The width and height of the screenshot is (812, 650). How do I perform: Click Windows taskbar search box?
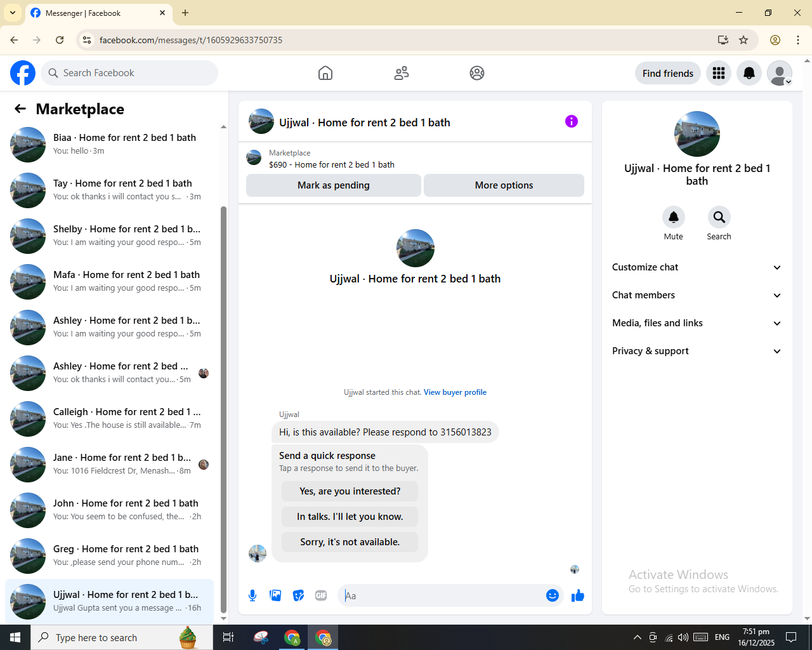(x=122, y=637)
